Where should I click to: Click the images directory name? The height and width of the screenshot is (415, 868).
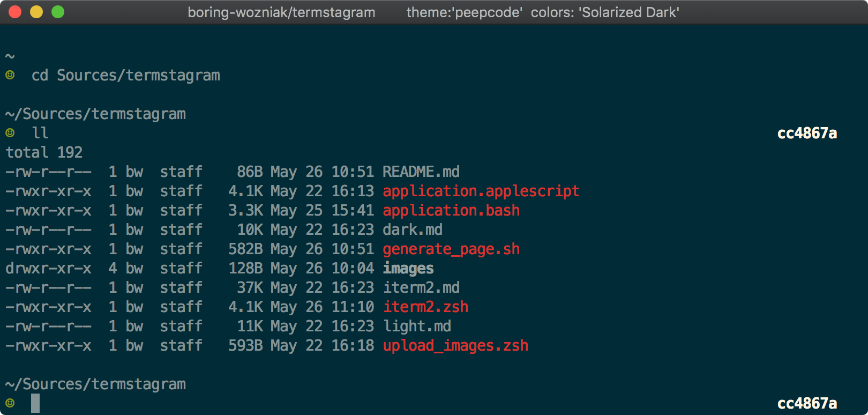[x=408, y=268]
